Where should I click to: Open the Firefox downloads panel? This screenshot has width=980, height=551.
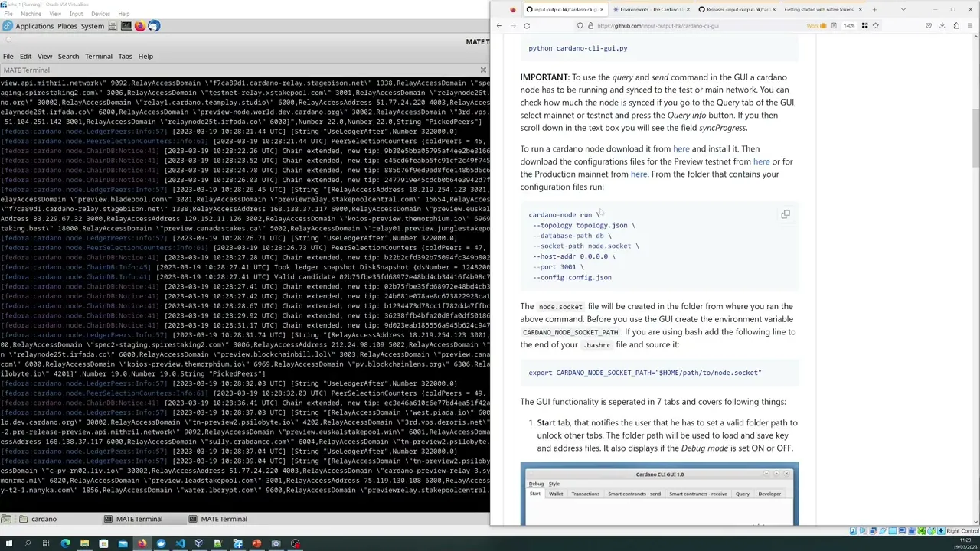(x=943, y=25)
